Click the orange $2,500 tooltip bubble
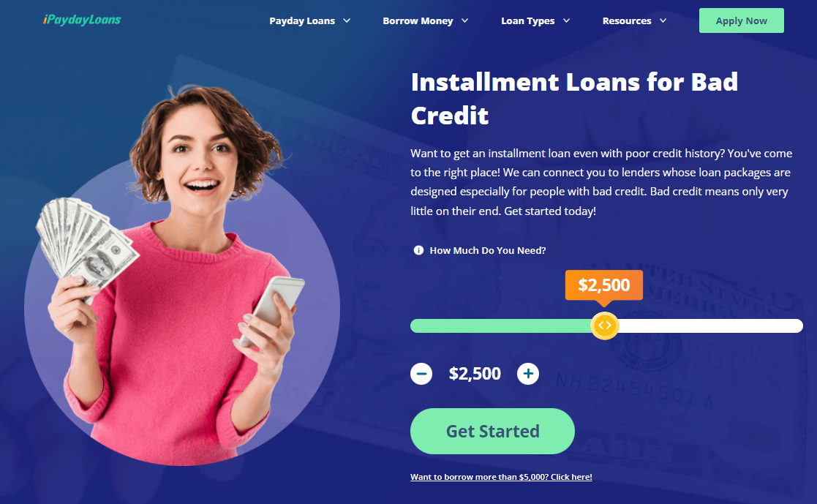 tap(604, 285)
